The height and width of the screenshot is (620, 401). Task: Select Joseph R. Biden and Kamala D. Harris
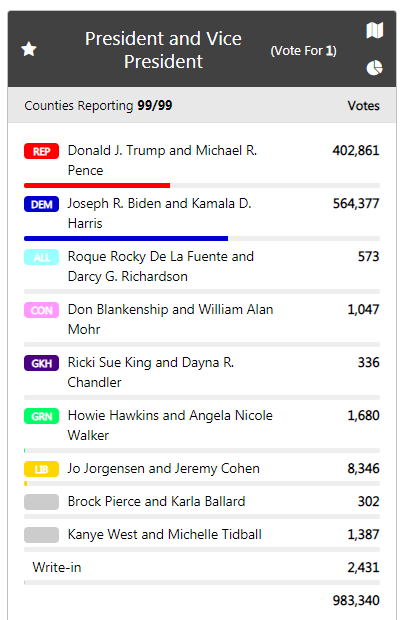pos(159,213)
